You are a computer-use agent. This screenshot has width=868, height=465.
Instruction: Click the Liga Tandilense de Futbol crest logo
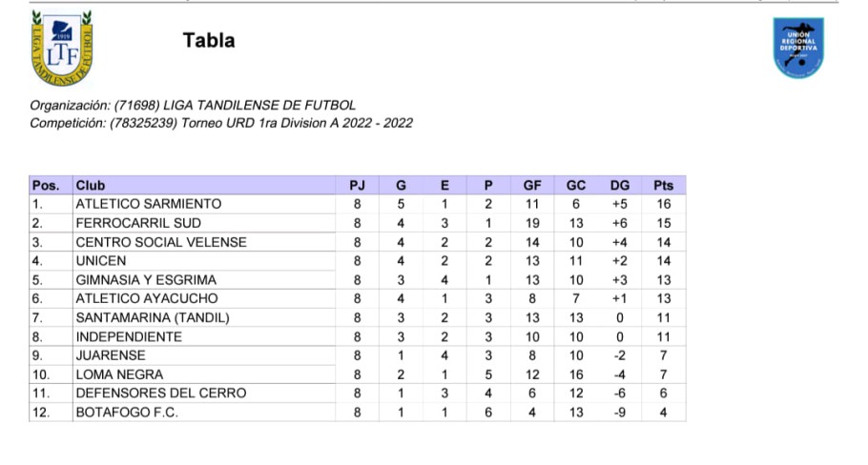coord(61,48)
